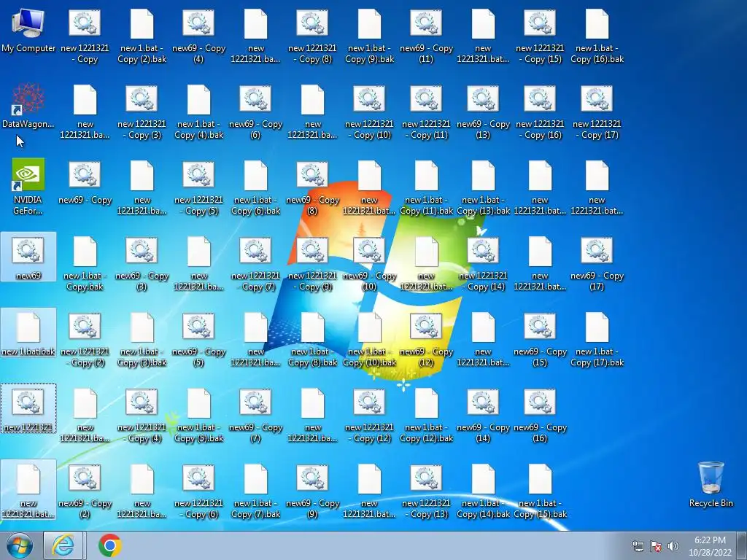747x560 pixels.
Task: Select batch file new 1221321 - Copy (4)
Action: (142, 415)
